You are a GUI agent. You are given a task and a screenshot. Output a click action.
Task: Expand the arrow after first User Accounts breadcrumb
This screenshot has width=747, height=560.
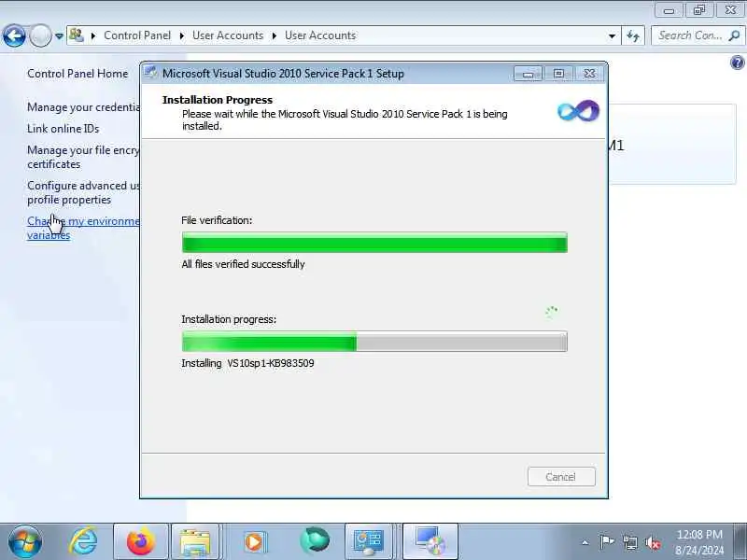pos(275,35)
